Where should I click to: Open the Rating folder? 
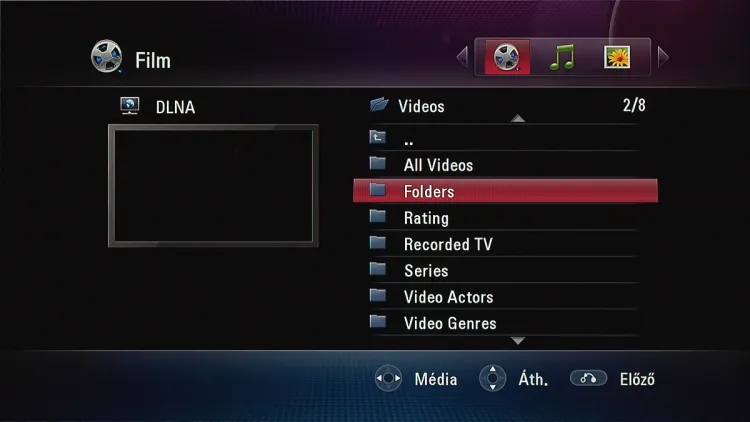(x=505, y=218)
